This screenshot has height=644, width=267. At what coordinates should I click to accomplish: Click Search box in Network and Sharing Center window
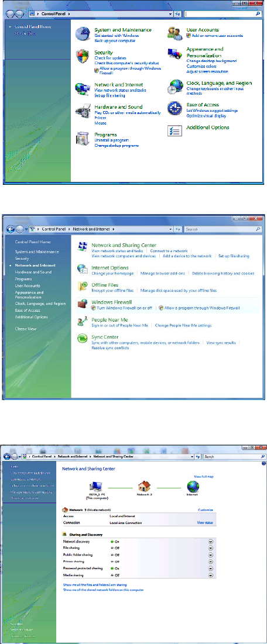click(234, 456)
